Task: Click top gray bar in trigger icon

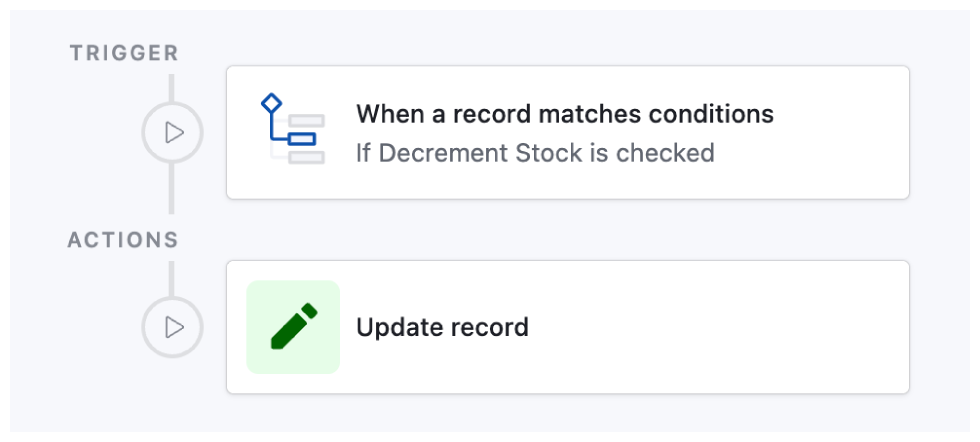Action: [x=307, y=121]
